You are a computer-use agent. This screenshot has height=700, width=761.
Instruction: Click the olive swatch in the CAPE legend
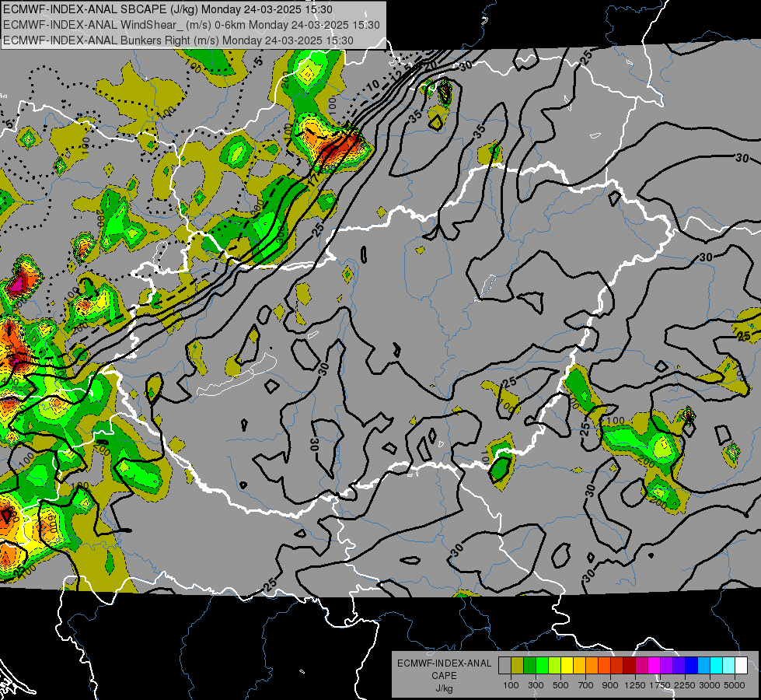[x=518, y=665]
